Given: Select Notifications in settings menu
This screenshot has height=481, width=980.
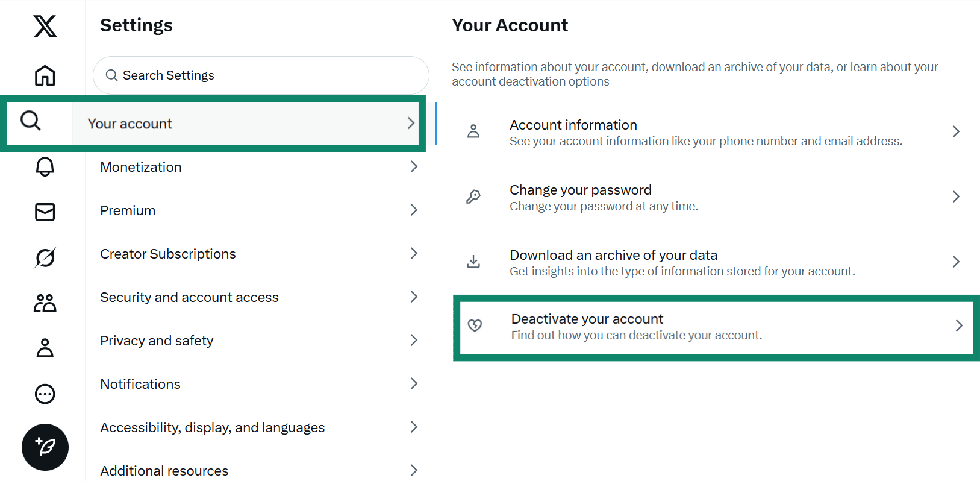Looking at the screenshot, I should coord(140,383).
